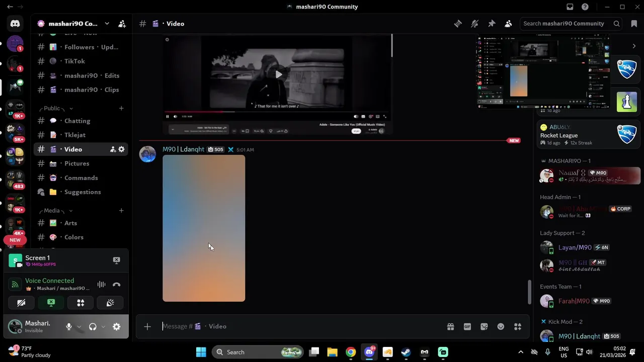Open the Tklejat channel

pos(80,135)
